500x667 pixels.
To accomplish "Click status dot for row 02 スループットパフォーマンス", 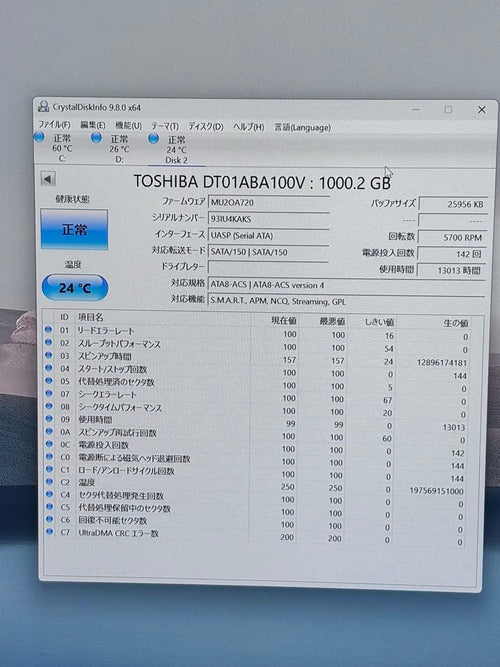I will pyautogui.click(x=48, y=342).
